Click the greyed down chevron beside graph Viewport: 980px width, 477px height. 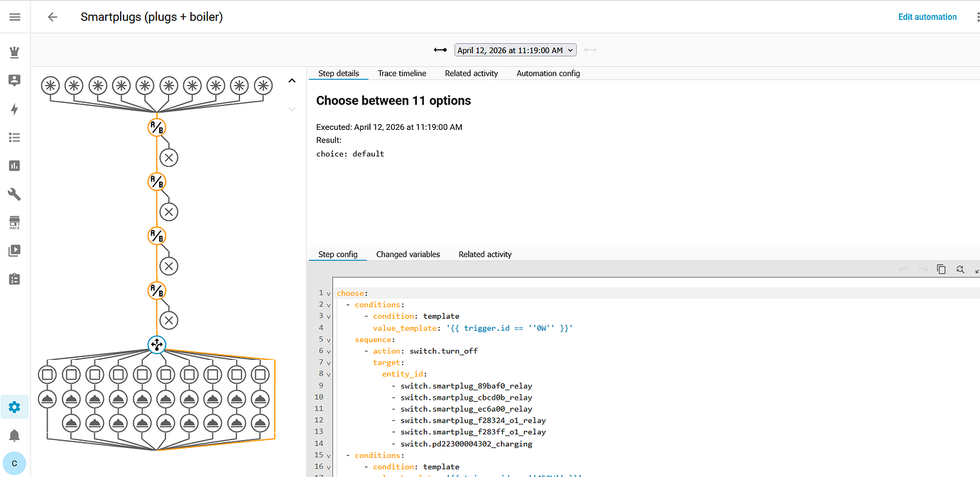click(x=291, y=109)
